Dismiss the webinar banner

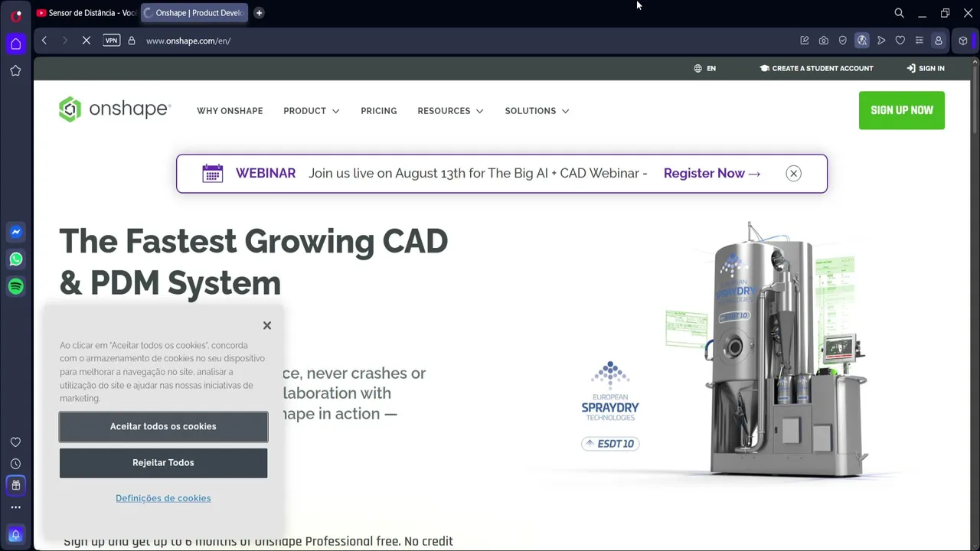[x=794, y=174]
